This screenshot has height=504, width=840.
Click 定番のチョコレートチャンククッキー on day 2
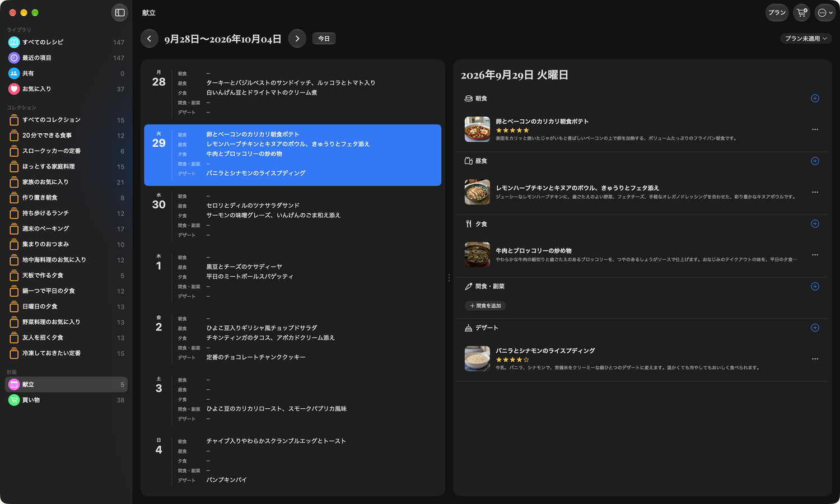point(256,357)
